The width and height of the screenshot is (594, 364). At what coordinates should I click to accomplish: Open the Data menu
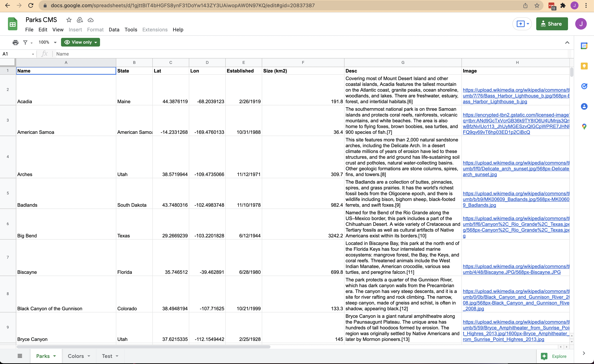tap(114, 30)
